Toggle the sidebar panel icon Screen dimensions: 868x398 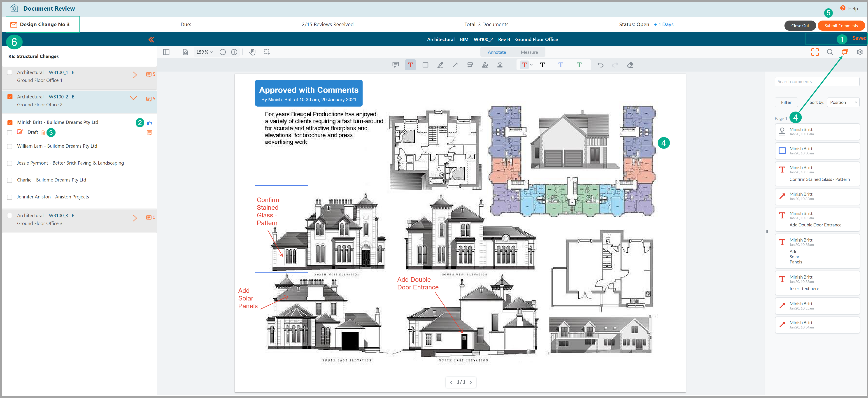pyautogui.click(x=166, y=52)
